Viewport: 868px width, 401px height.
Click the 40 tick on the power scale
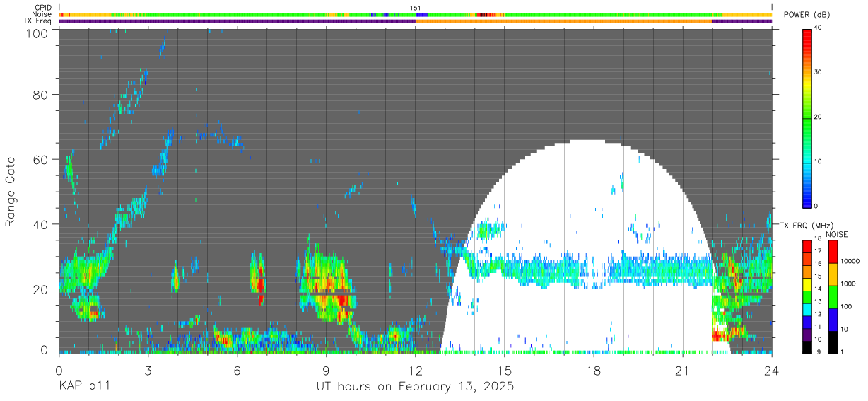pyautogui.click(x=819, y=28)
